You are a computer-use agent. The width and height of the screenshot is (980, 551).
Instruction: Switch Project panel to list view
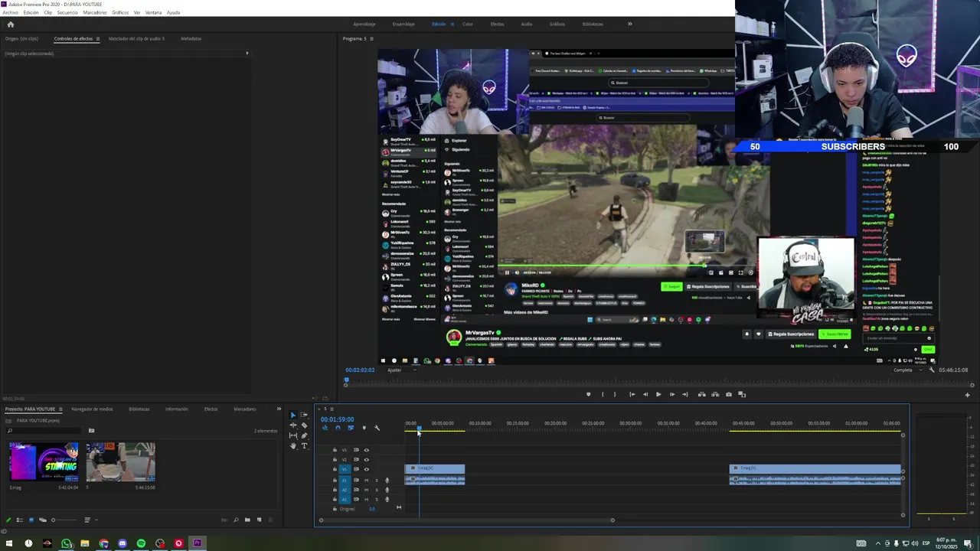tap(20, 520)
